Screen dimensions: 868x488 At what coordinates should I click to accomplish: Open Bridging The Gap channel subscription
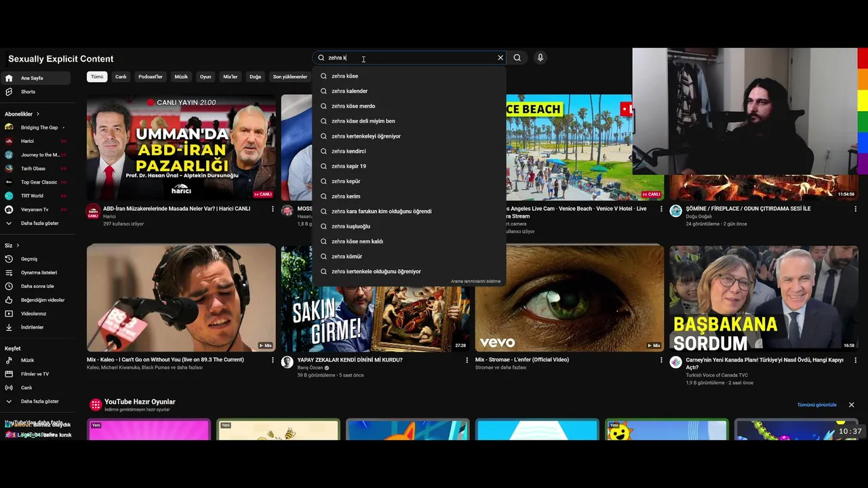[x=35, y=127]
